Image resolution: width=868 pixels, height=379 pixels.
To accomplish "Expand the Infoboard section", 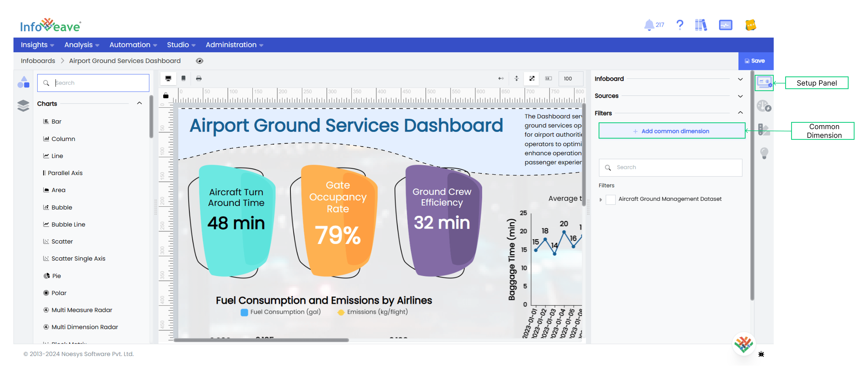I will [740, 79].
